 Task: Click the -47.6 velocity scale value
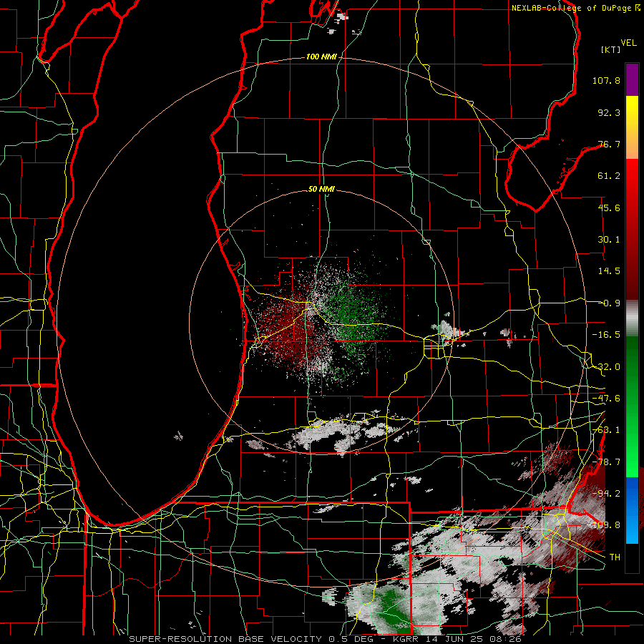tap(606, 399)
